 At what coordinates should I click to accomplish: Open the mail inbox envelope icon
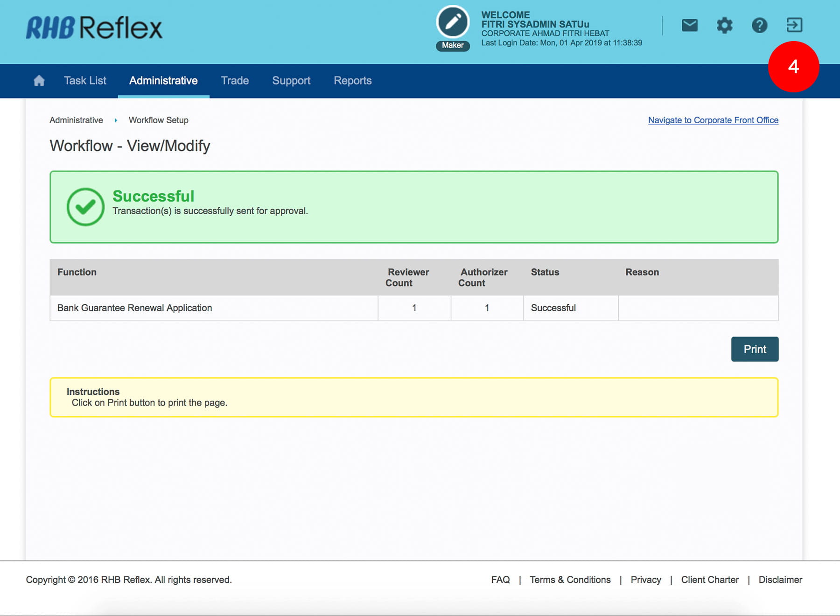tap(689, 25)
